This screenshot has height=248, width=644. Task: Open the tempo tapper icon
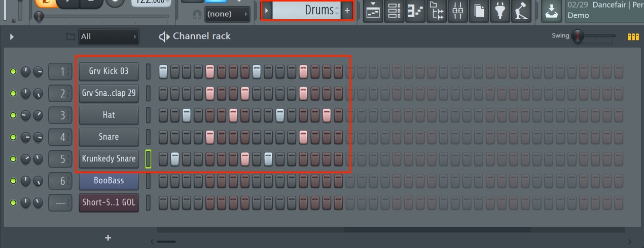pyautogui.click(x=521, y=11)
